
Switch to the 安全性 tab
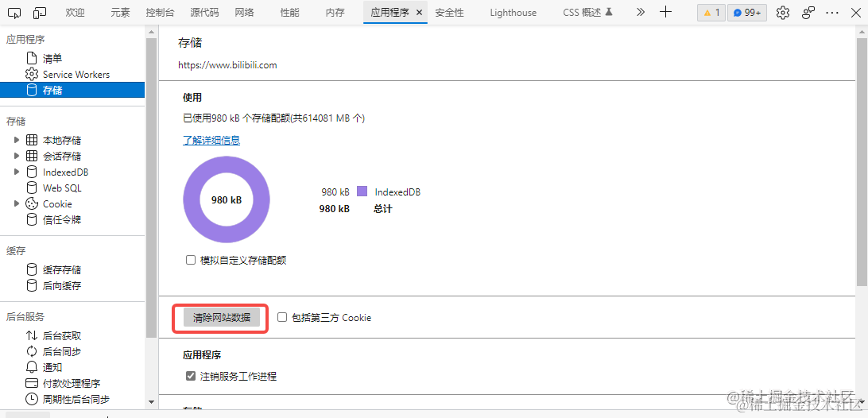tap(449, 13)
